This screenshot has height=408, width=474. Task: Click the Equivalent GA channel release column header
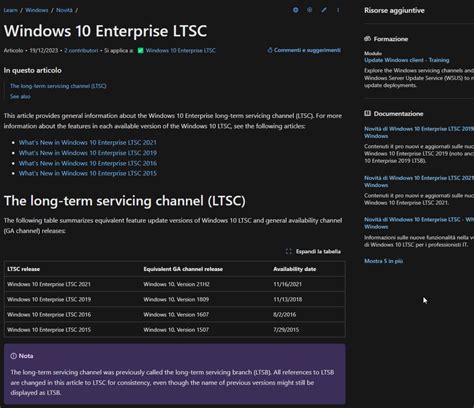tap(183, 269)
